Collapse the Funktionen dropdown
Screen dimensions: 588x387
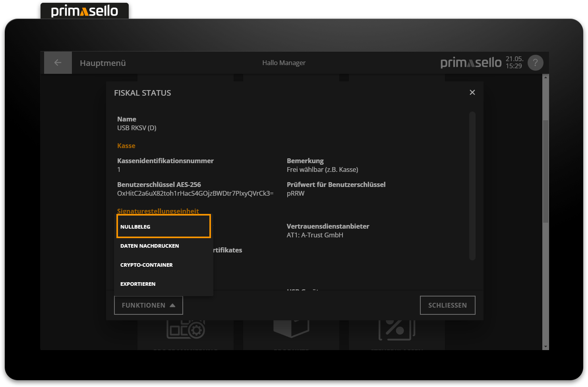[x=148, y=305]
